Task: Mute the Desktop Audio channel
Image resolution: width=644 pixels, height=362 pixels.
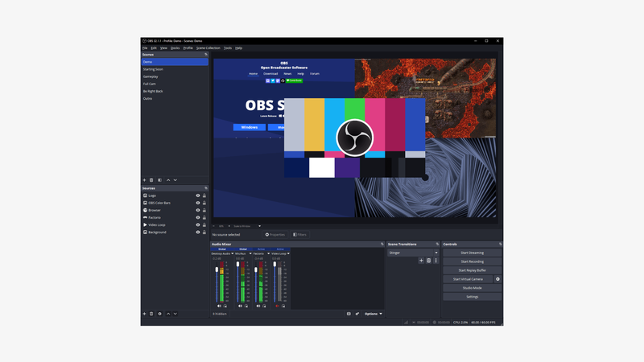Action: [219, 306]
